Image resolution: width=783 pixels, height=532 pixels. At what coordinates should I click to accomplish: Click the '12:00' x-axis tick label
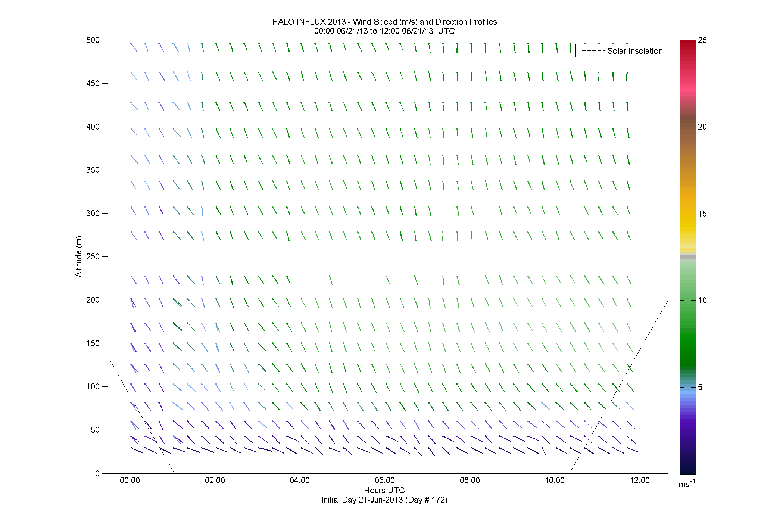(x=640, y=480)
